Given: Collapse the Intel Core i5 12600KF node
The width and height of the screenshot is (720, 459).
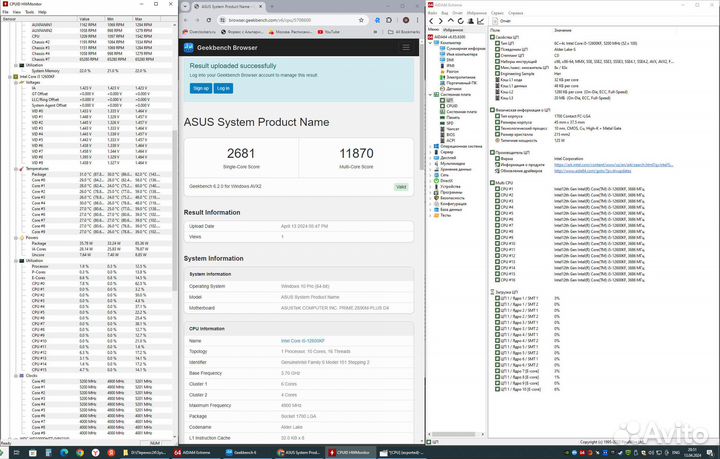Looking at the screenshot, I should (10, 77).
